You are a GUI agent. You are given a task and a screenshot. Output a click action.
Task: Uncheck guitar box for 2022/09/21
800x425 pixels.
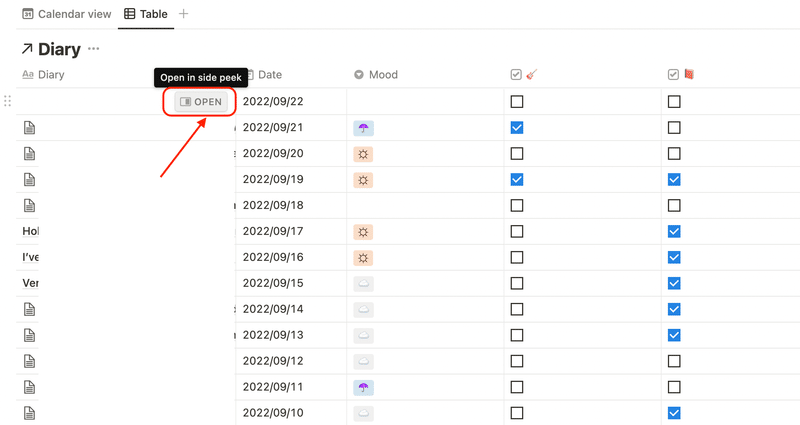[517, 128]
